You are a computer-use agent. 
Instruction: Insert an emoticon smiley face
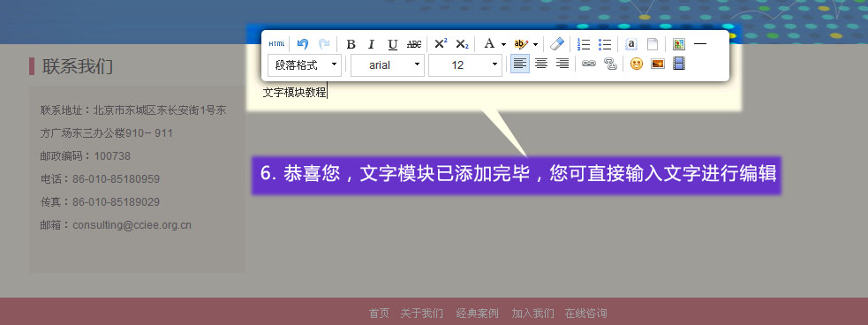point(636,64)
